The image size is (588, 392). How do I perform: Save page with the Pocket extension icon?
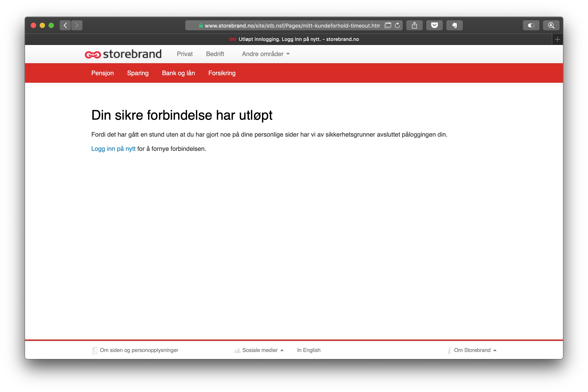434,25
